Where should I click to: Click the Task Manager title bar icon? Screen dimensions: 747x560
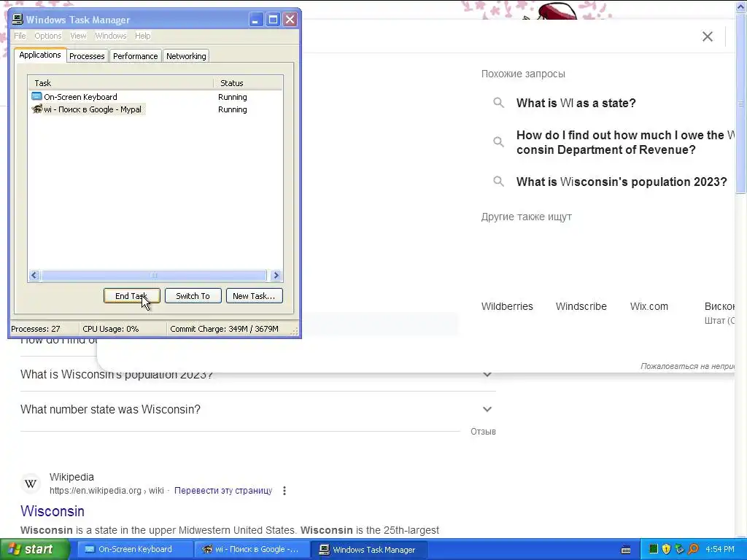point(18,20)
